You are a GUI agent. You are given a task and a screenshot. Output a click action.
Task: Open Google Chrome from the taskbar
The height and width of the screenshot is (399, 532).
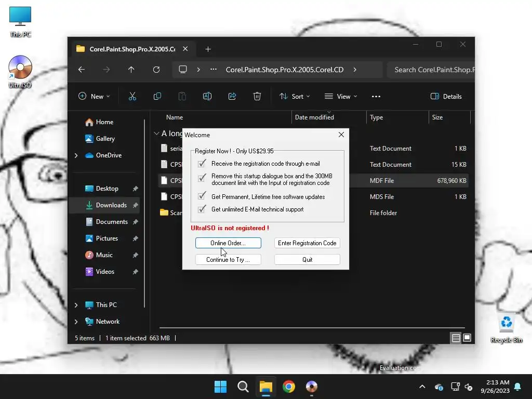[x=289, y=387]
